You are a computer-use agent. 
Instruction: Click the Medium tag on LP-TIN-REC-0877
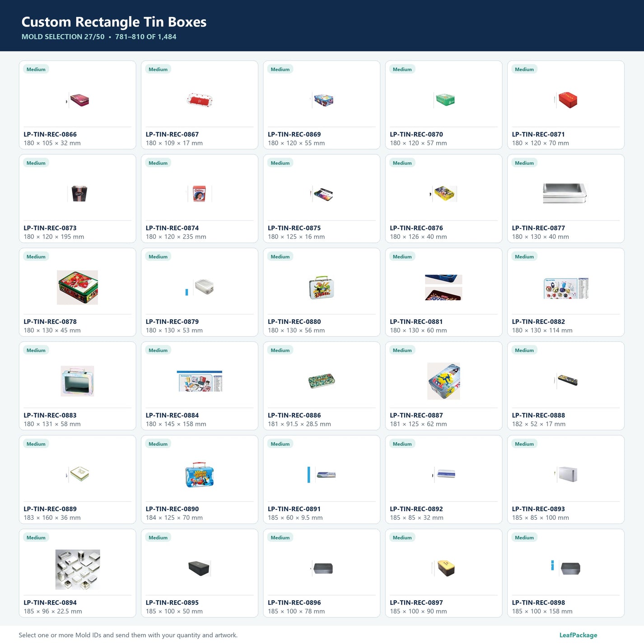(524, 163)
